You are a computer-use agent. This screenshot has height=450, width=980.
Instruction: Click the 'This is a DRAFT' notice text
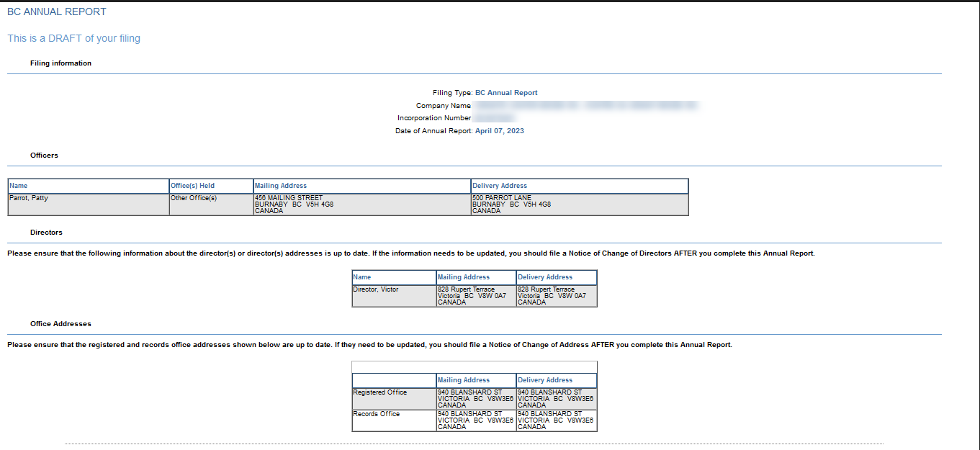[73, 38]
